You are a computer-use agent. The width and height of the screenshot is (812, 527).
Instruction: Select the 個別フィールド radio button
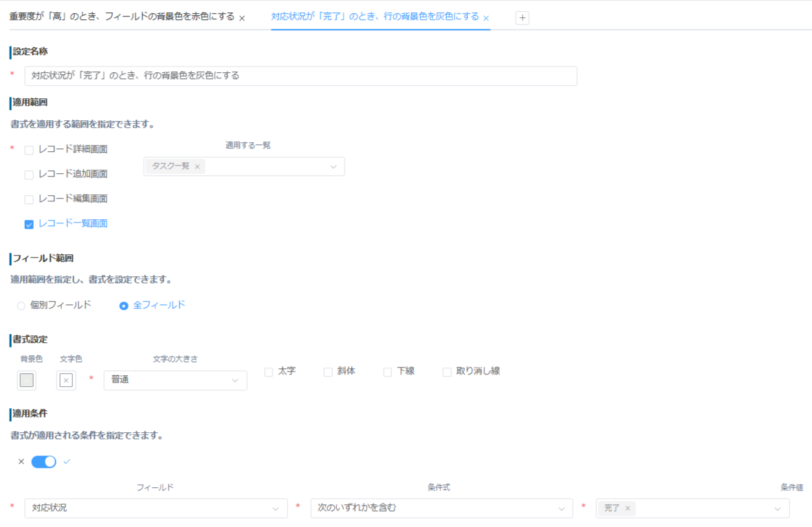(x=21, y=306)
